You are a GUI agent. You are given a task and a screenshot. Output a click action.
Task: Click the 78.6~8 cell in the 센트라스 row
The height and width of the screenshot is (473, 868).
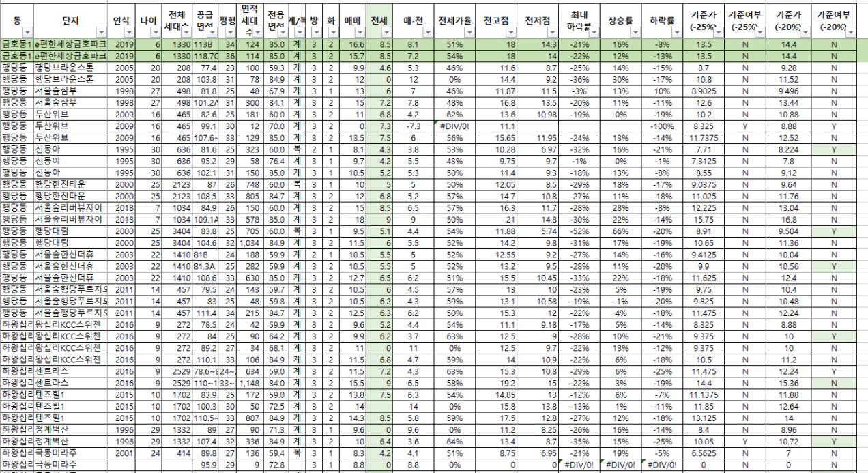tap(204, 370)
